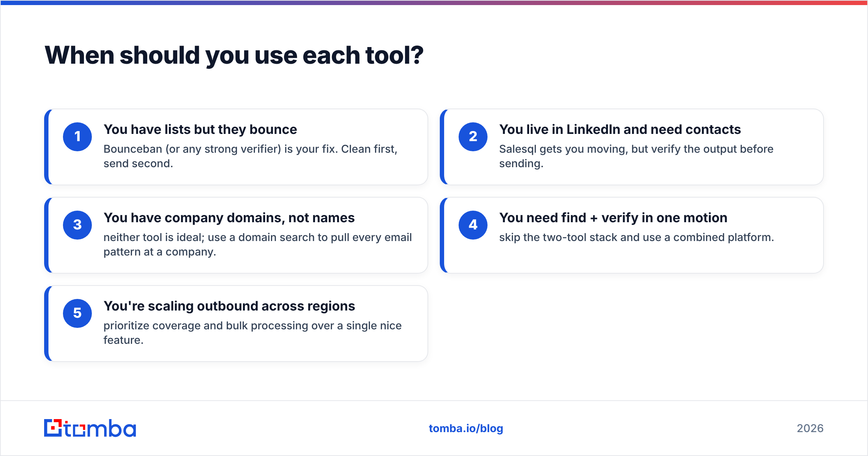The height and width of the screenshot is (456, 868).
Task: Click 'prioritize coverage and bulk processing' description
Action: (x=252, y=333)
